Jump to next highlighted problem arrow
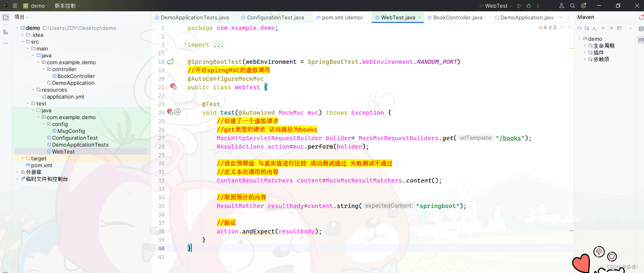 click(569, 27)
